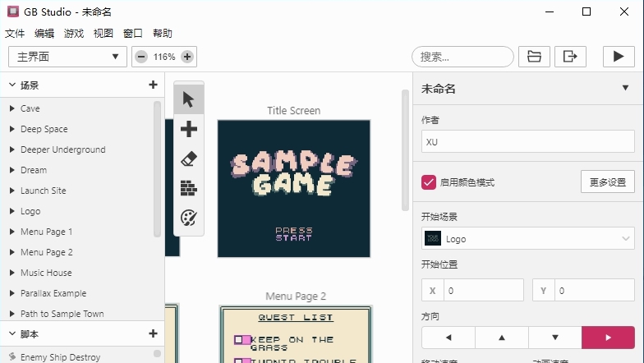Screen dimensions: 644x363
Task: Select the Logo scene in list
Action: [77, 211]
